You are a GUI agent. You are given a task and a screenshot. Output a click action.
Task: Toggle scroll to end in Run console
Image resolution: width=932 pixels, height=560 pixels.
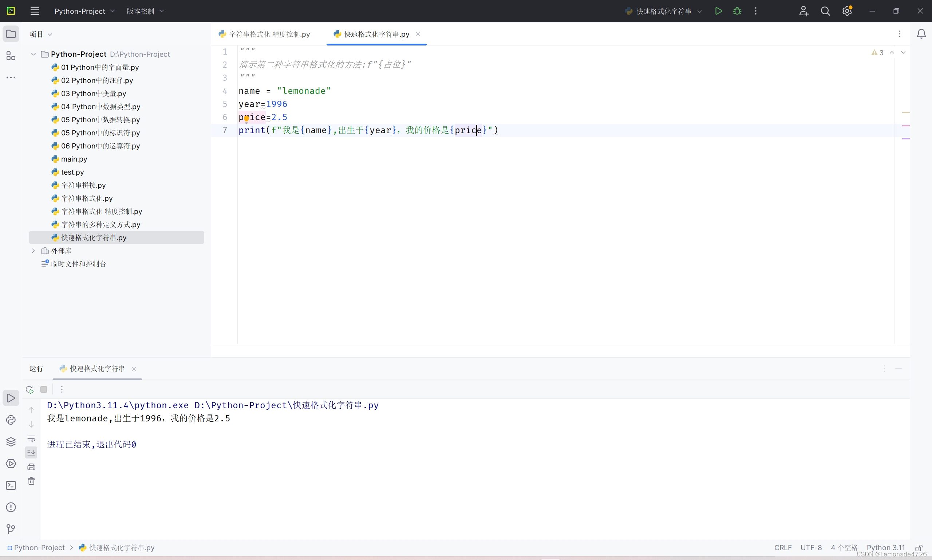click(31, 452)
